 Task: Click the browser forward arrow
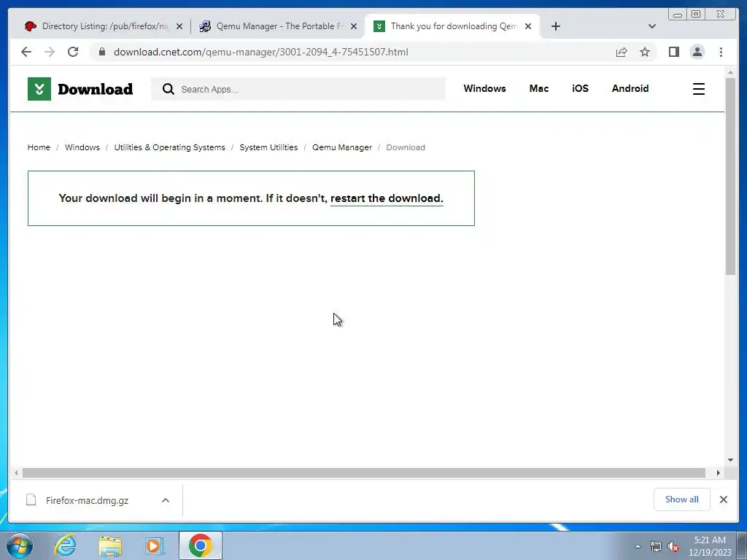tap(50, 52)
